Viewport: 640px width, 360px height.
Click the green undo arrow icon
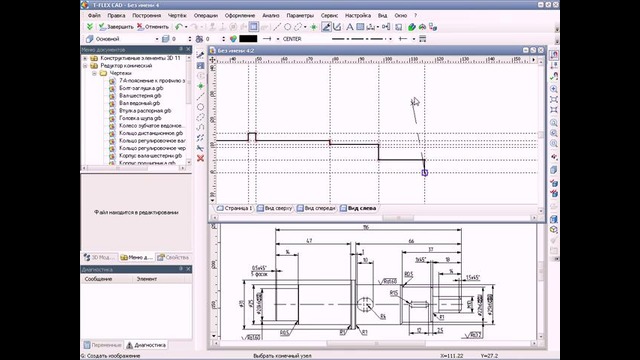coord(178,27)
